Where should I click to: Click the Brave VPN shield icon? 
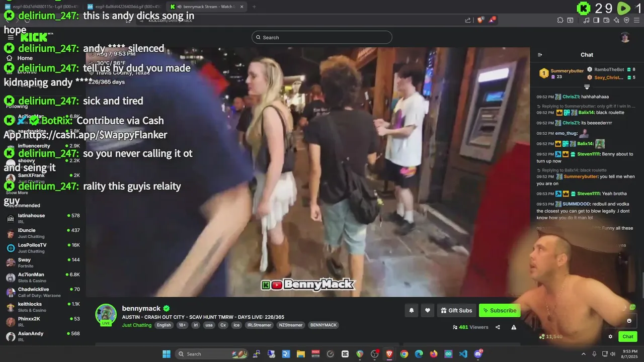[626, 20]
